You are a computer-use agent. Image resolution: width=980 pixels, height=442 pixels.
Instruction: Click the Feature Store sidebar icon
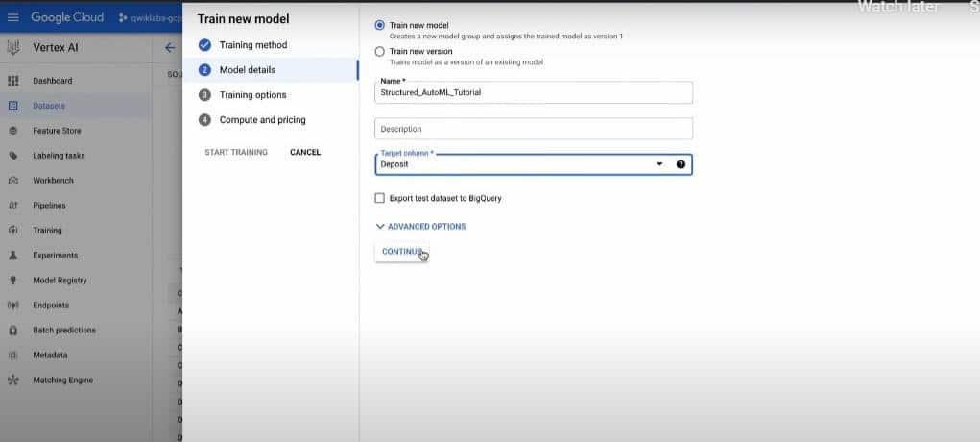[x=13, y=131]
